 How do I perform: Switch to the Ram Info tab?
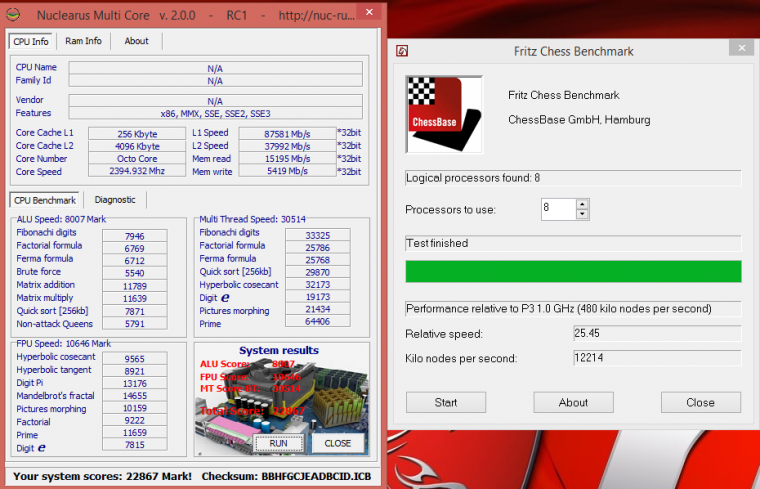(x=83, y=41)
